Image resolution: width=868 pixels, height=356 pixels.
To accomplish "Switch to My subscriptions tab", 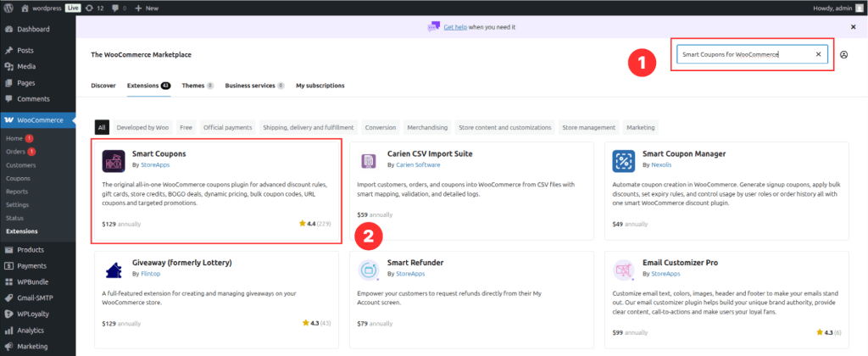I will 320,86.
